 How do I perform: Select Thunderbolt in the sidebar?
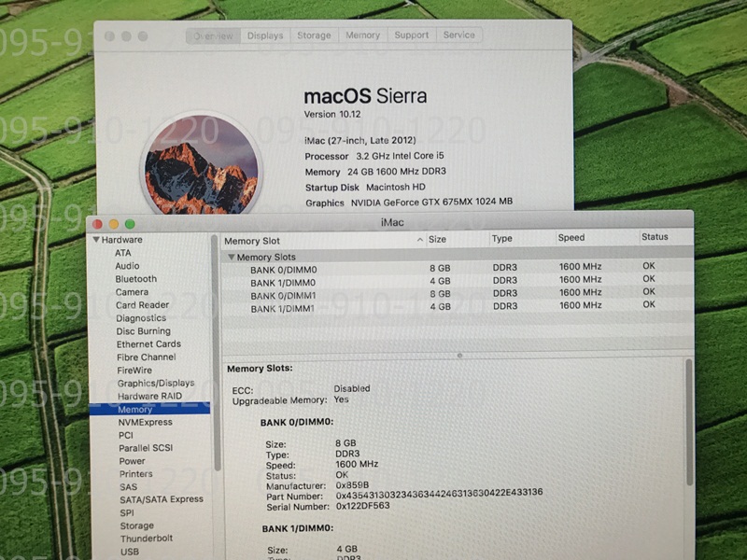[147, 539]
